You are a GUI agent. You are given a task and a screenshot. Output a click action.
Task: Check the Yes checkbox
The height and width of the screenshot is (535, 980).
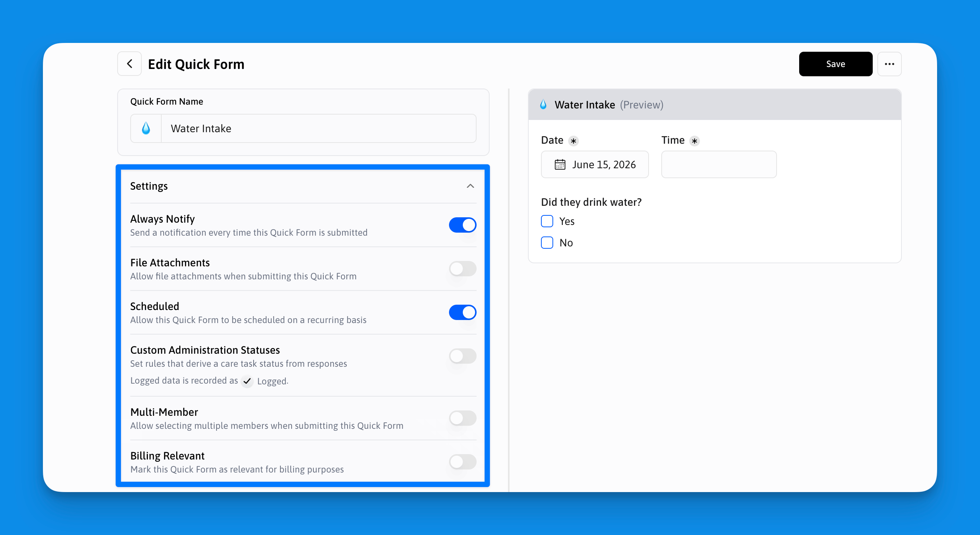pos(547,221)
